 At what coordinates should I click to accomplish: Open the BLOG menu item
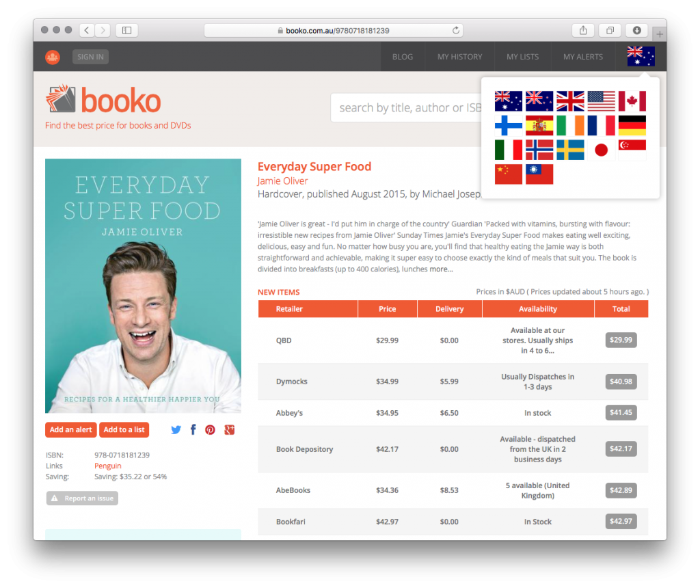[x=403, y=57]
